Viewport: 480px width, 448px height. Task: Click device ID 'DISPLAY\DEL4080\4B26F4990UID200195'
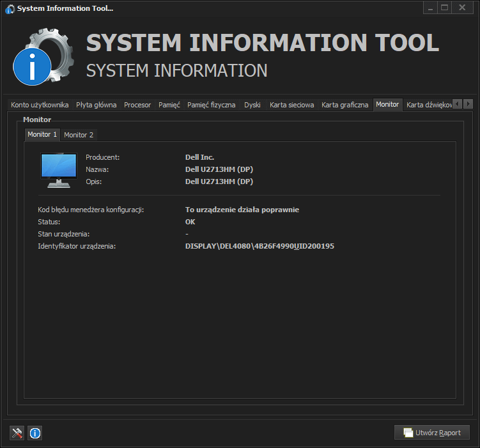[259, 246]
